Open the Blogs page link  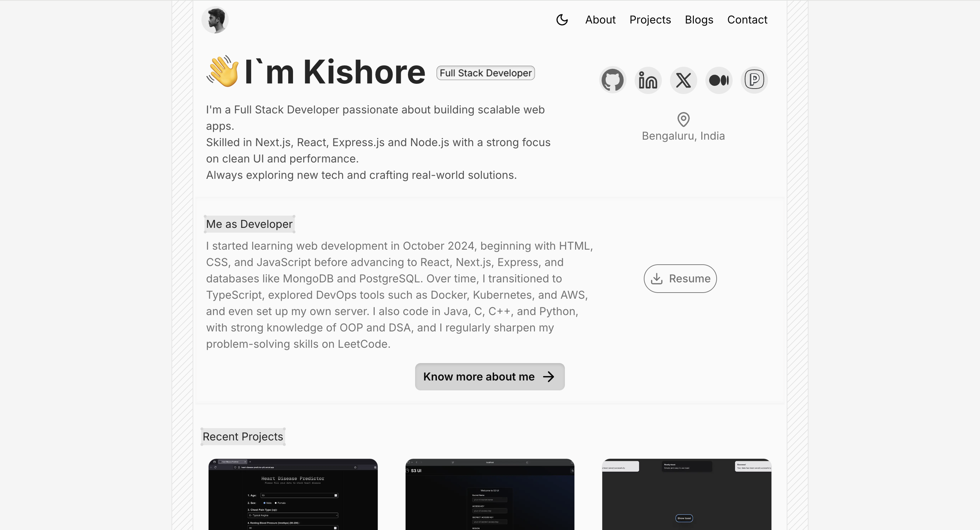pos(699,20)
